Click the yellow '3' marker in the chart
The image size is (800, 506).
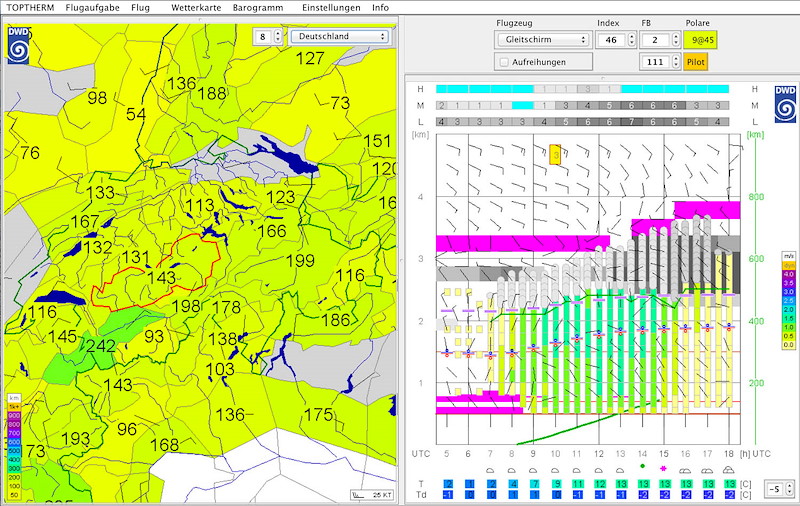click(x=555, y=154)
